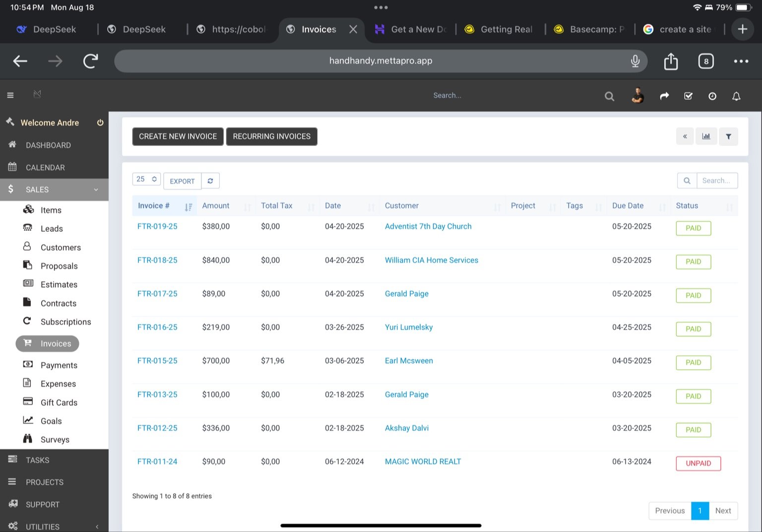
Task: Click the refresh icon next to Export
Action: 210,181
